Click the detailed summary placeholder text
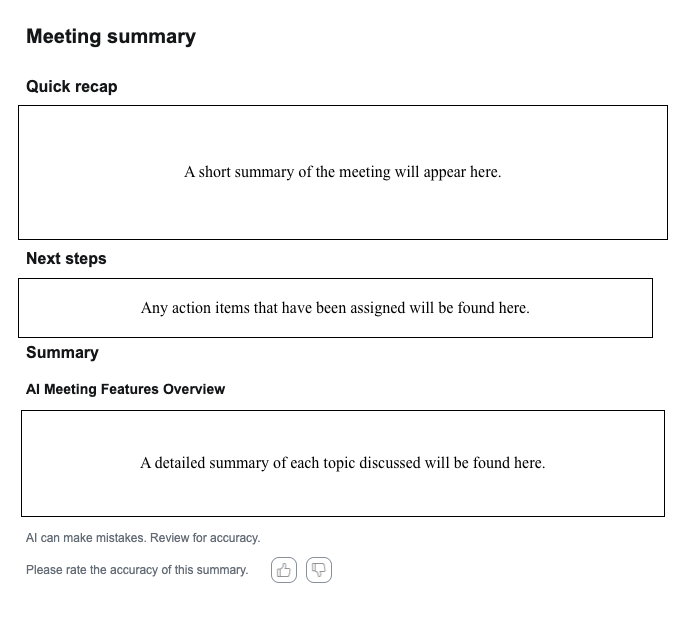The image size is (685, 620). [x=342, y=463]
